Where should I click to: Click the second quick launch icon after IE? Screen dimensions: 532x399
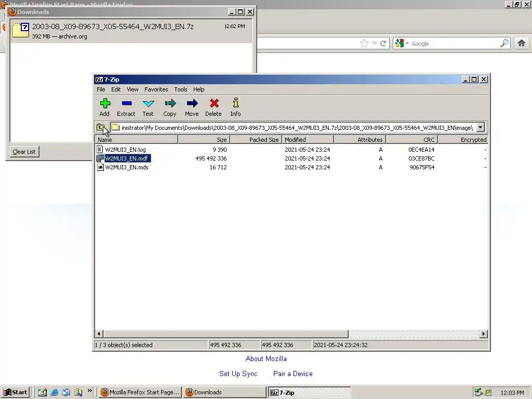click(x=66, y=392)
